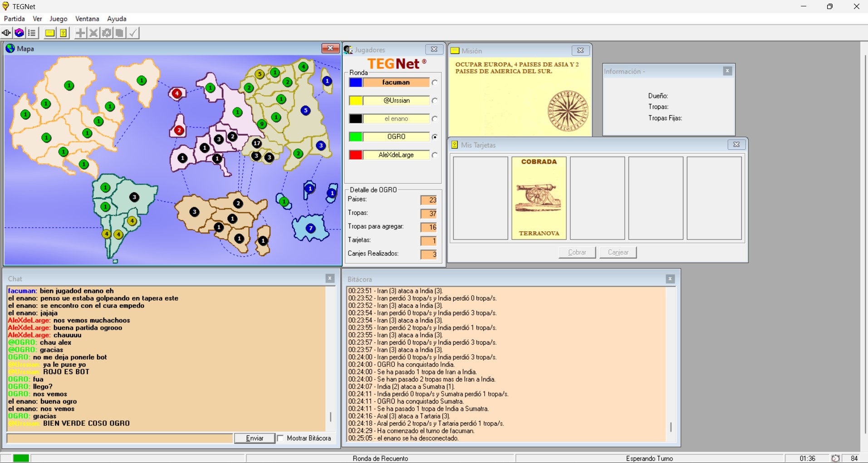868x463 pixels.
Task: Open the Ver menu
Action: (38, 19)
